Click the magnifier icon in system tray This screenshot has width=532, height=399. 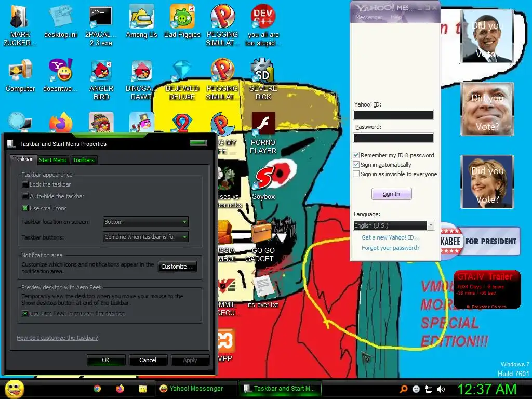(403, 389)
